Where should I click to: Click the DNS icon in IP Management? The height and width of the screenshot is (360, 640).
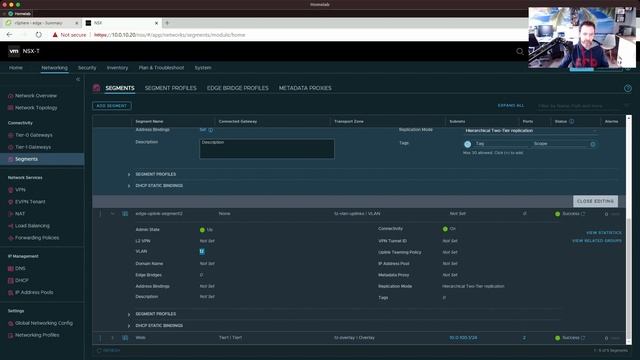pos(11,269)
